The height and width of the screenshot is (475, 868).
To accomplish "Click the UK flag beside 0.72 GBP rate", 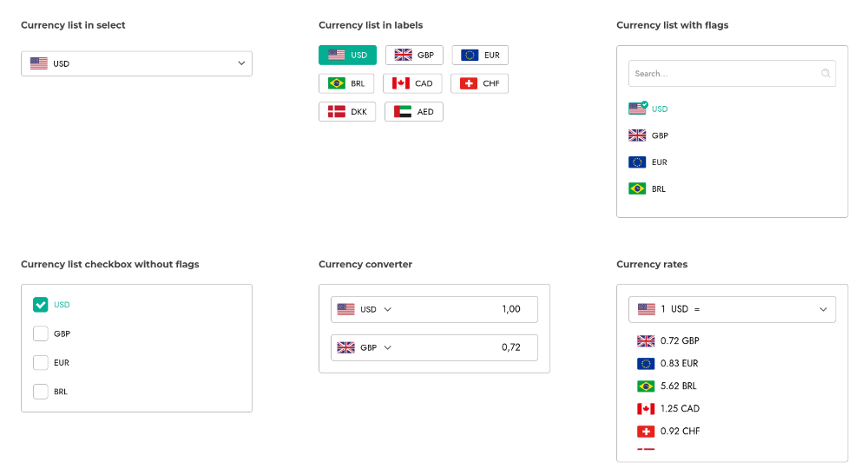I will [x=646, y=341].
